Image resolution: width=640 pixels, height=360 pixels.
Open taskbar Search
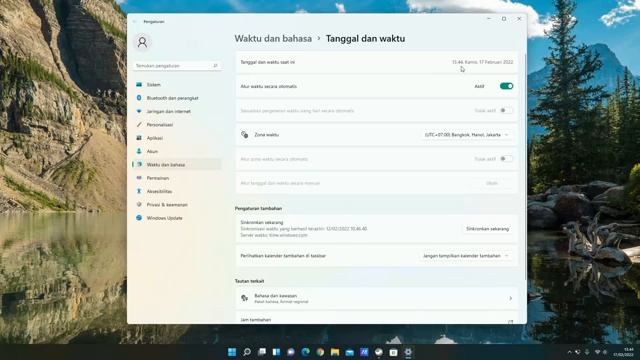[x=247, y=352]
